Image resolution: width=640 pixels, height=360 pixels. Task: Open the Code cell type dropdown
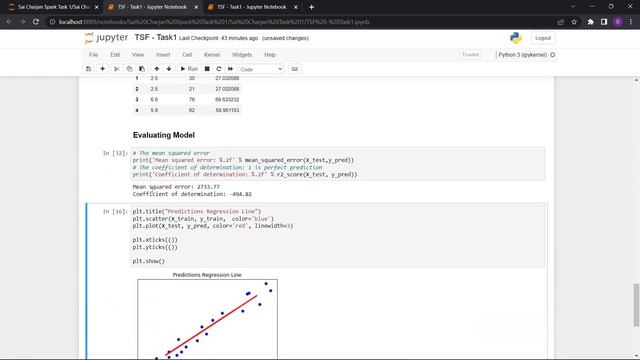261,69
